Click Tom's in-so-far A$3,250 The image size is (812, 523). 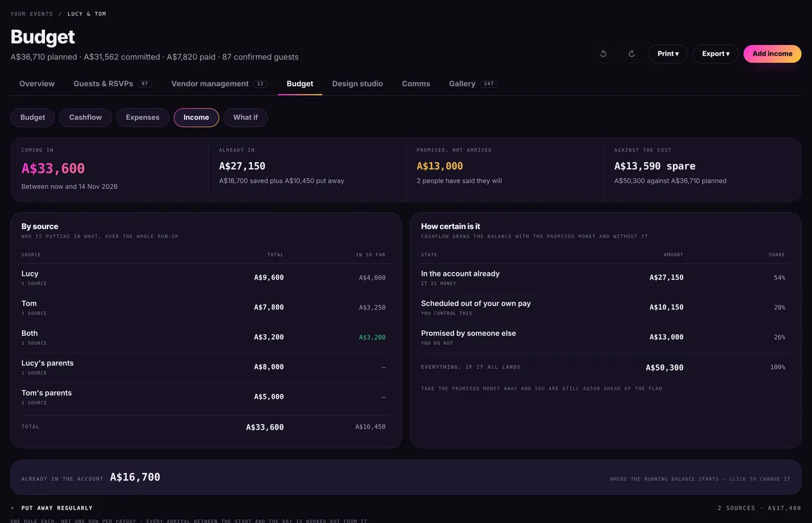point(372,307)
